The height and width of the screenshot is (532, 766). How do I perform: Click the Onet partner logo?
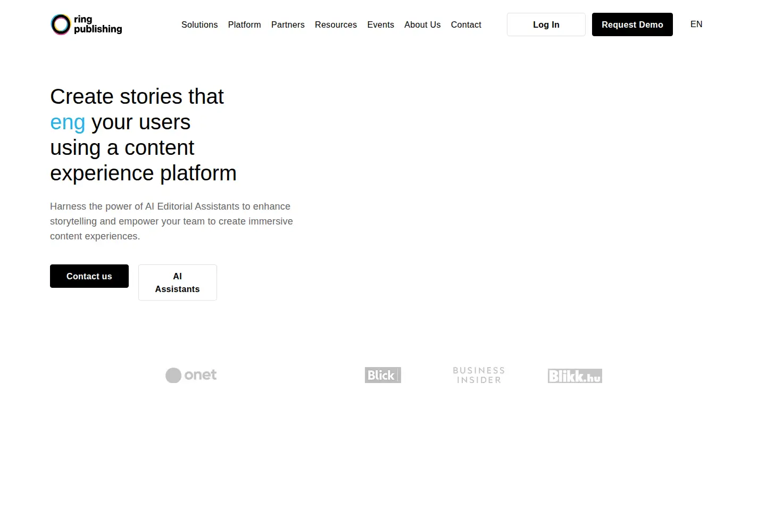pos(191,375)
